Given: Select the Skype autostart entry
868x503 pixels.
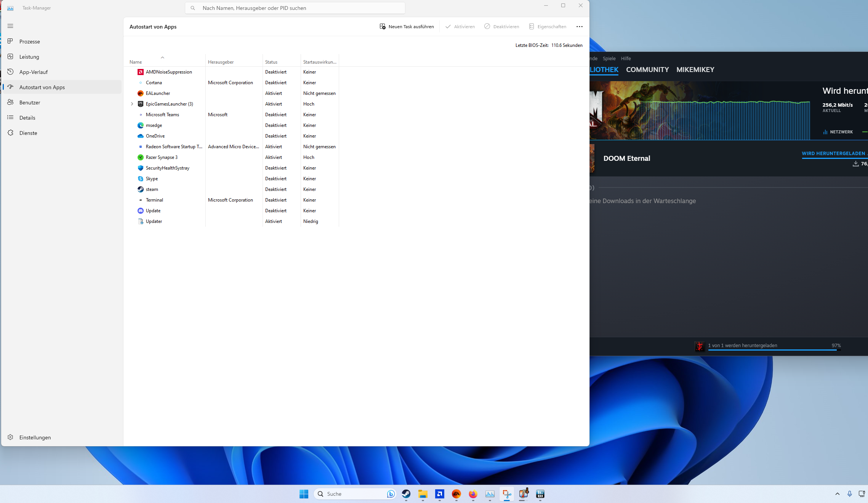Looking at the screenshot, I should (x=152, y=179).
